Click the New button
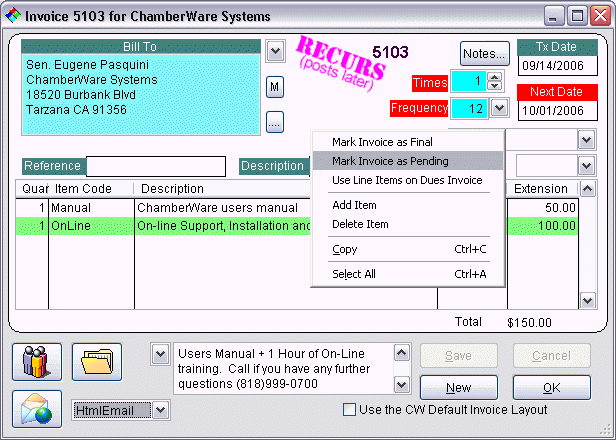The width and height of the screenshot is (616, 440). point(459,388)
